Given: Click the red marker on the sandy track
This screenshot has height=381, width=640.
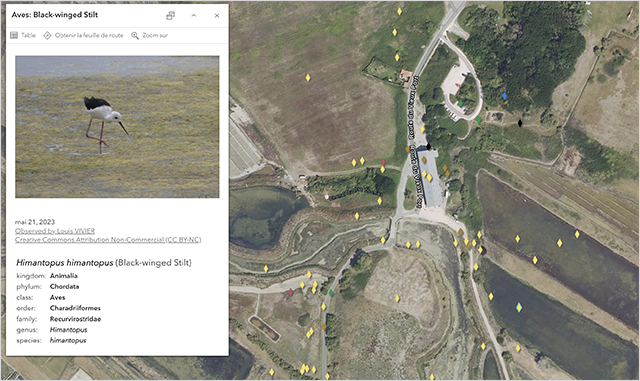Looking at the screenshot, I should [x=291, y=292].
